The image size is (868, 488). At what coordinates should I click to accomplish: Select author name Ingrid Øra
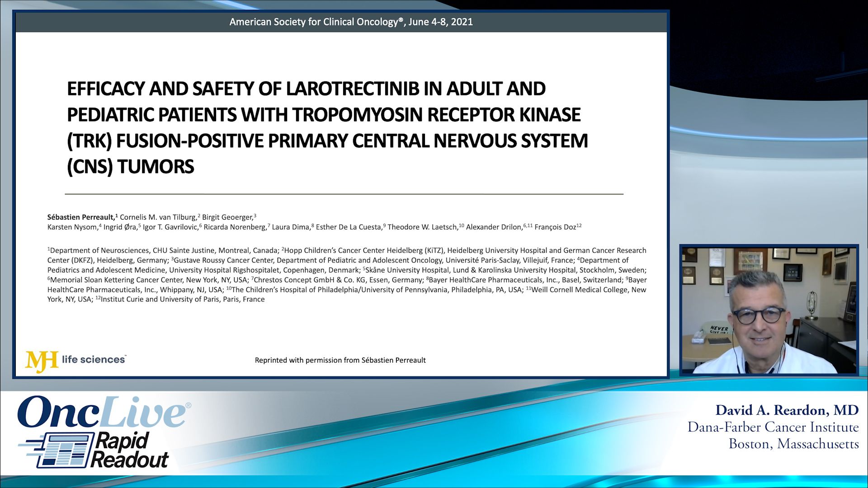pos(120,227)
